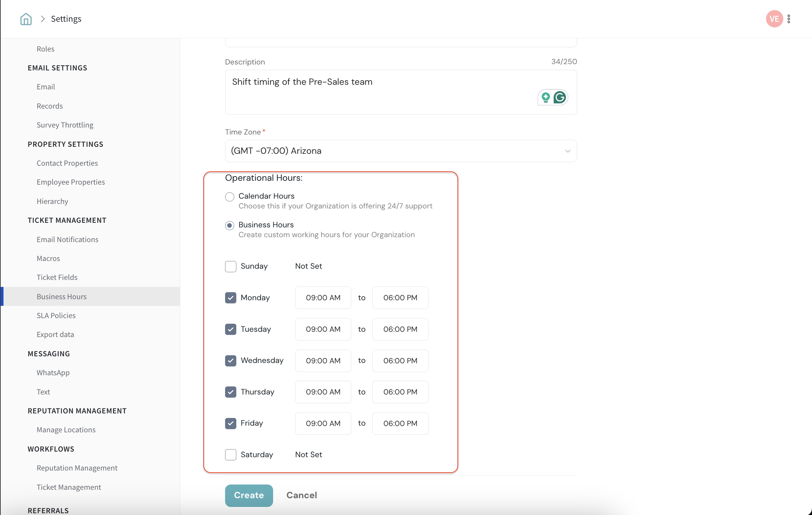The height and width of the screenshot is (515, 812).
Task: Click the Create button
Action: coord(249,495)
